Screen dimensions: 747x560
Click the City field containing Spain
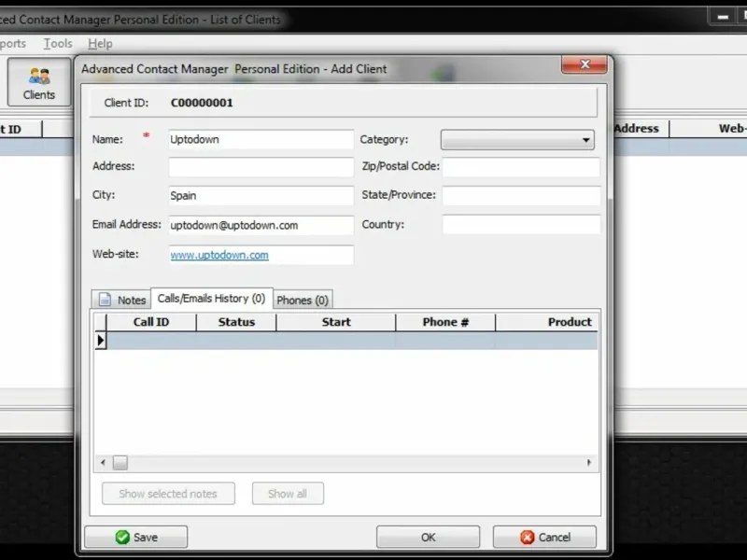point(261,196)
